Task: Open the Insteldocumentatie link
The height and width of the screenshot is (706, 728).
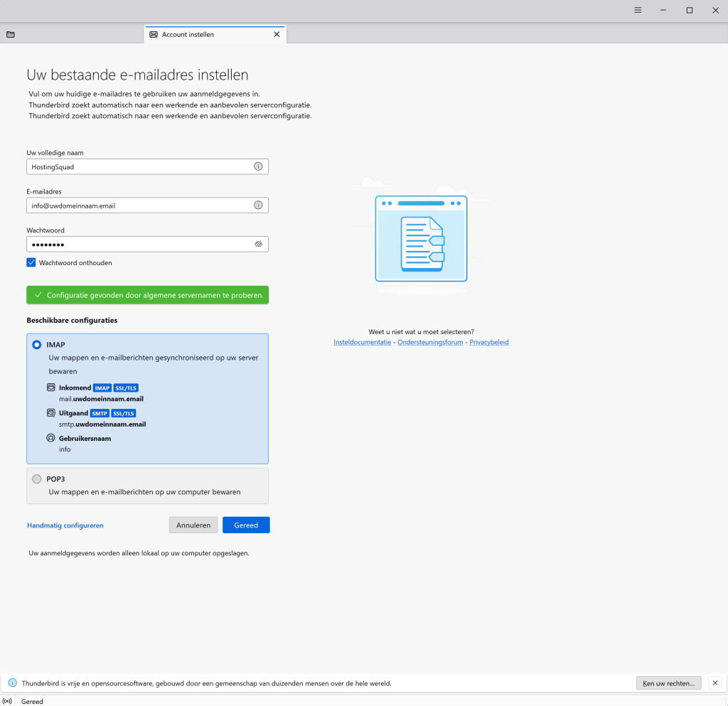Action: (362, 342)
